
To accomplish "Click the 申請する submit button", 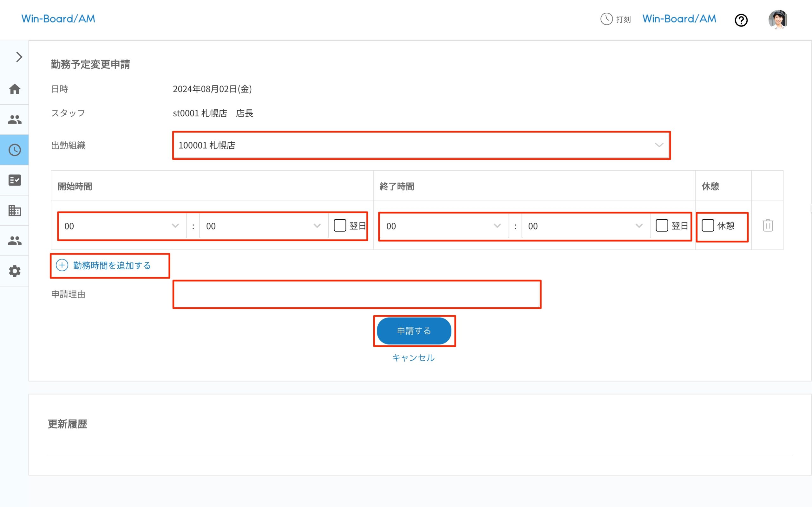I will click(x=414, y=331).
